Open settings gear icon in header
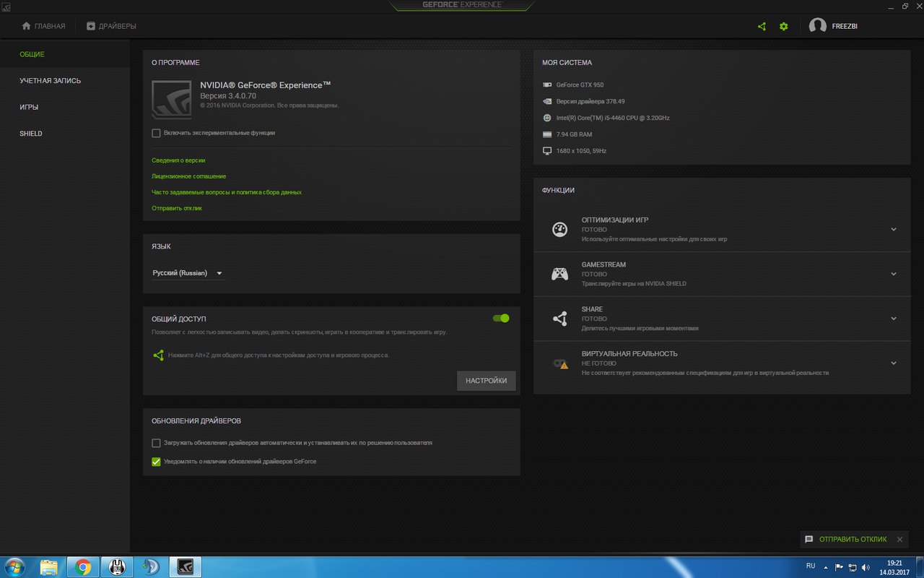Viewport: 924px width, 578px height. click(x=784, y=26)
